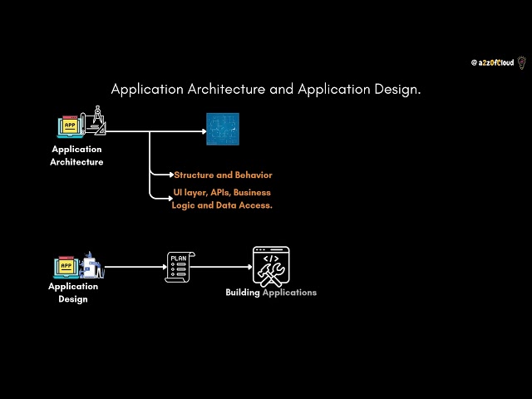Screen dimensions: 532x399
Task: Click the 'Application Architecture' label
Action: coord(76,155)
